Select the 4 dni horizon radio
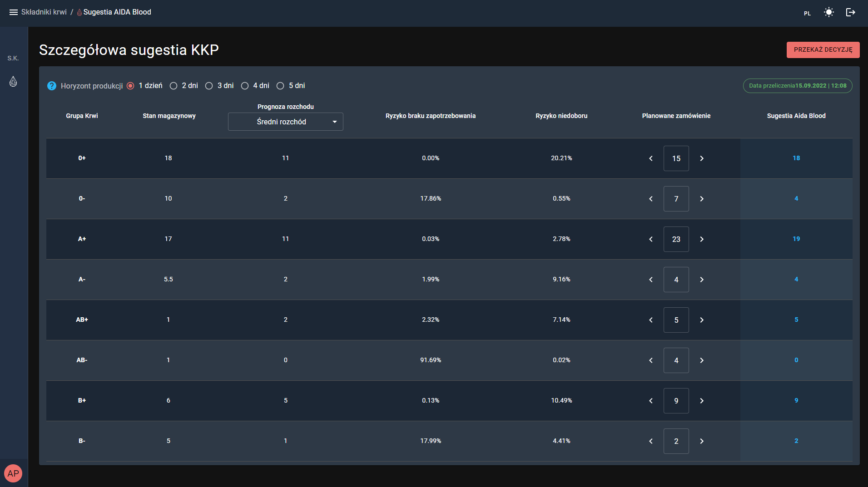The width and height of the screenshot is (868, 487). [245, 86]
